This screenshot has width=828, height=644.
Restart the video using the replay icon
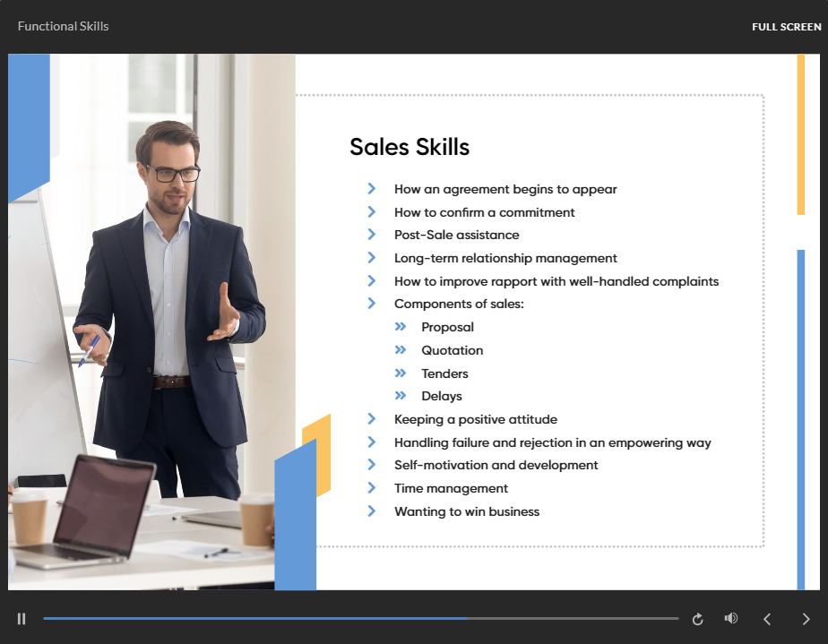697,618
